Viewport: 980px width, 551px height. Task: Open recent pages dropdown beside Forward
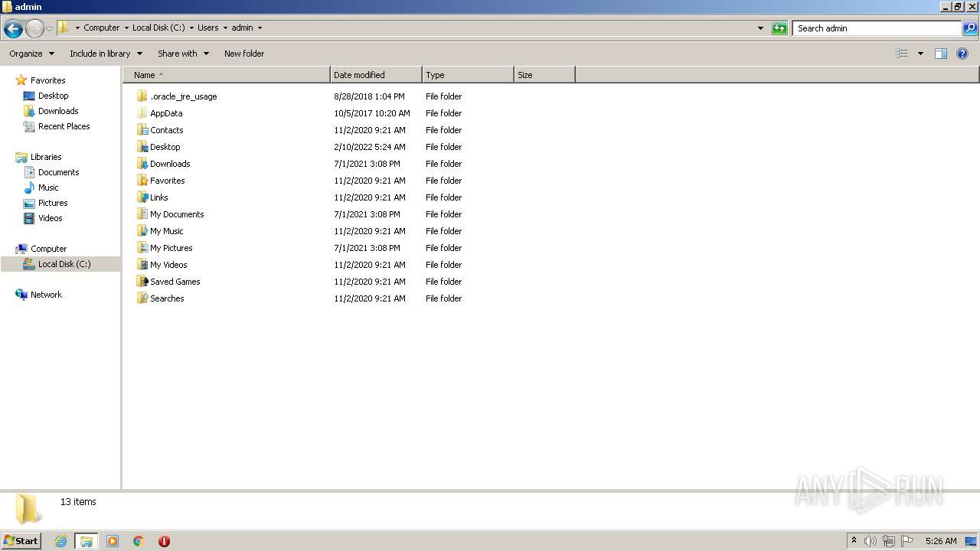(x=50, y=28)
